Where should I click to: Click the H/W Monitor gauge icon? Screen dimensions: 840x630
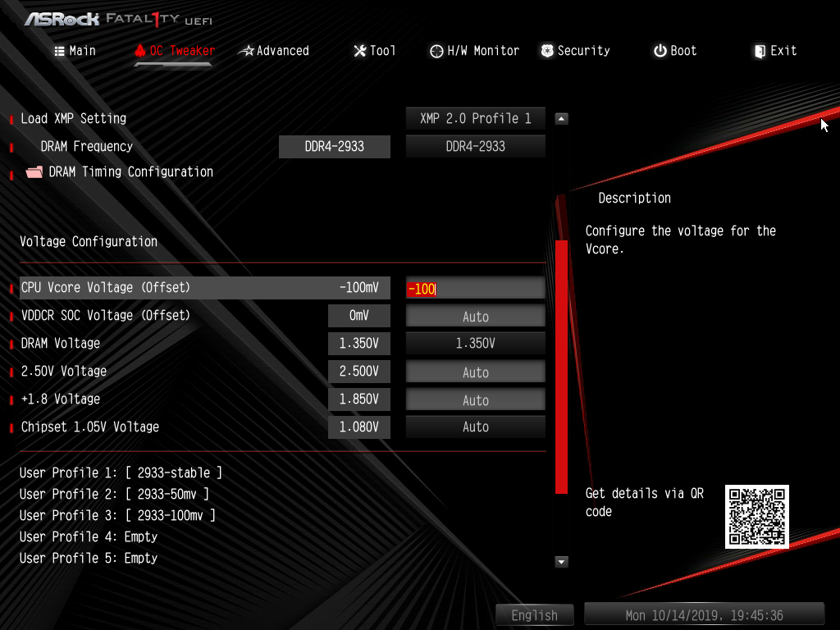(x=436, y=51)
